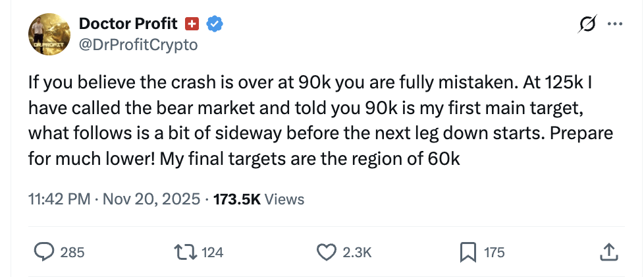Open the three-dot More options menu
The image size is (644, 277).
coord(614,25)
